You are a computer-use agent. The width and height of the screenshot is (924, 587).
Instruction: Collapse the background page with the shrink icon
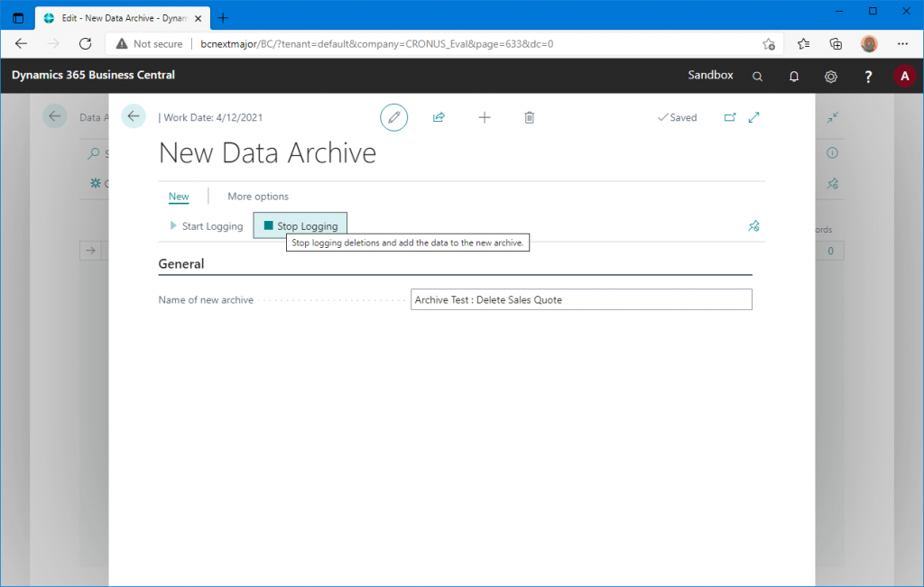832,117
